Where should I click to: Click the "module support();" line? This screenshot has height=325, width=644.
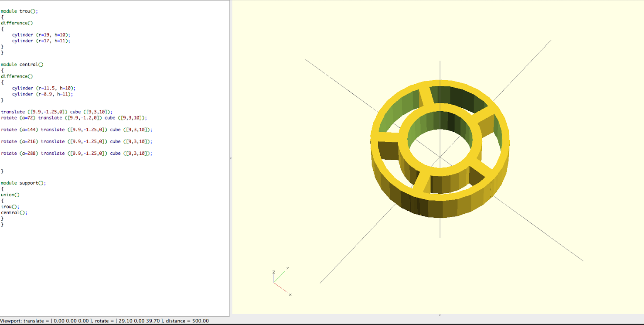point(23,183)
